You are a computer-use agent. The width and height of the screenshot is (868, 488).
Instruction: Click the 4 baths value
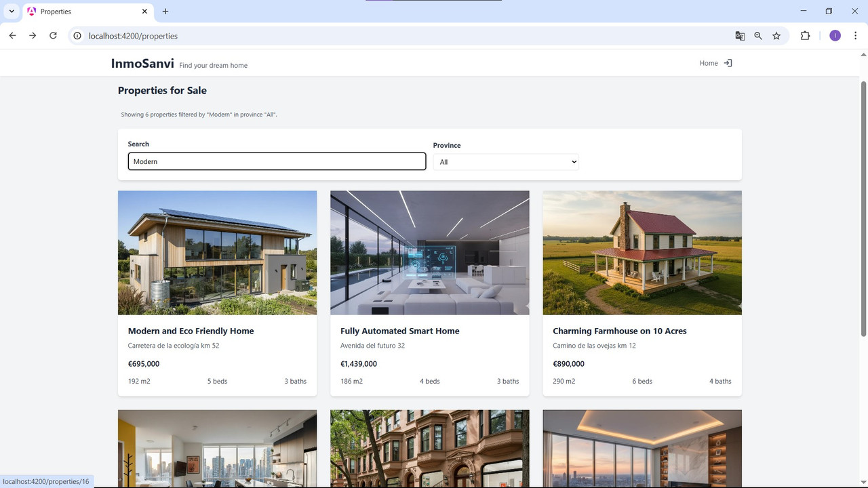click(x=720, y=381)
